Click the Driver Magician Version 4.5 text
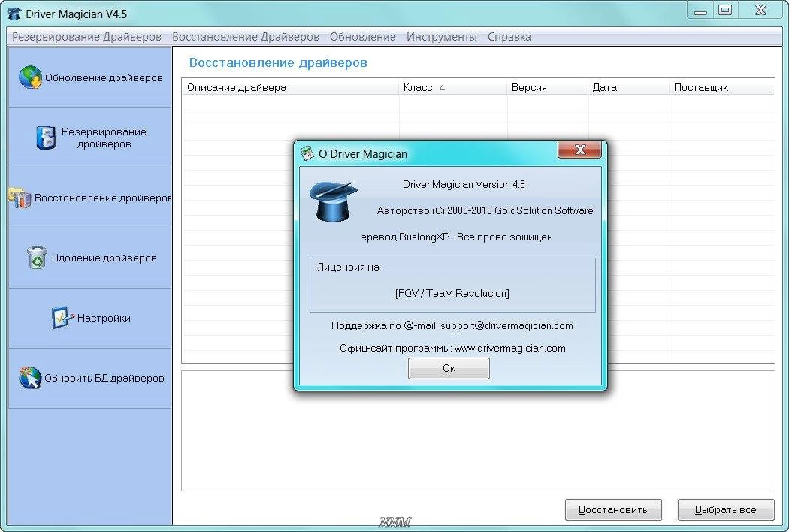The width and height of the screenshot is (789, 532). [464, 184]
